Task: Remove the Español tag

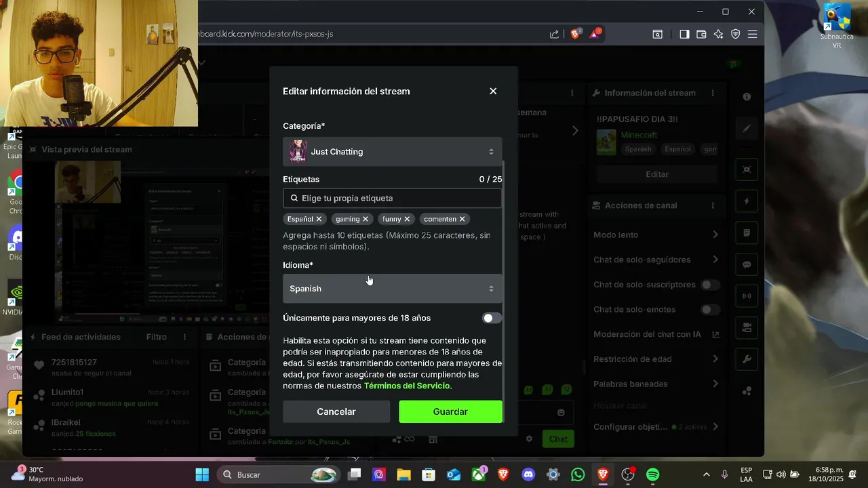Action: click(x=319, y=219)
